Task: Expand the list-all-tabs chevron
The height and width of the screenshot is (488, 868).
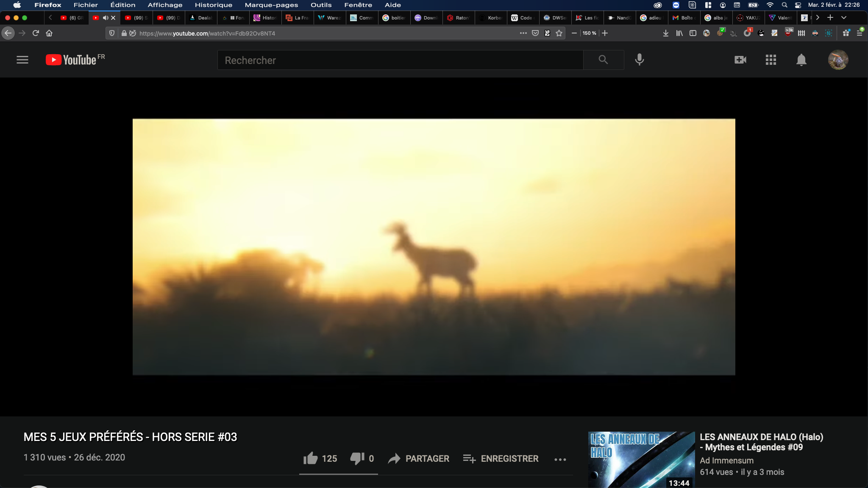Action: 843,18
